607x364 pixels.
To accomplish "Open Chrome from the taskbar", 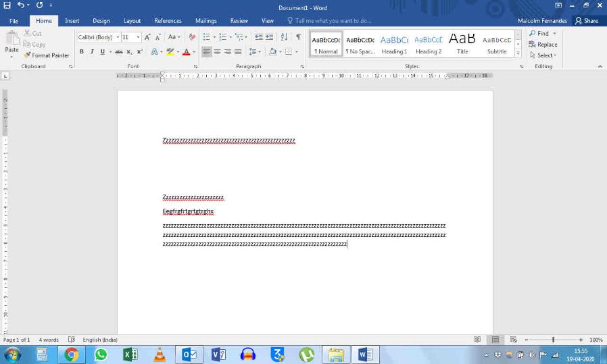I will click(x=71, y=355).
